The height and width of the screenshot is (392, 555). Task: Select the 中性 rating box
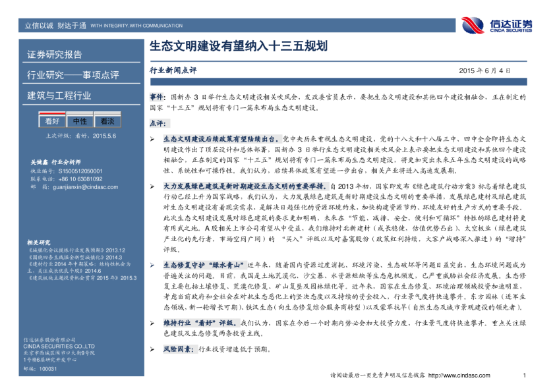[80, 121]
